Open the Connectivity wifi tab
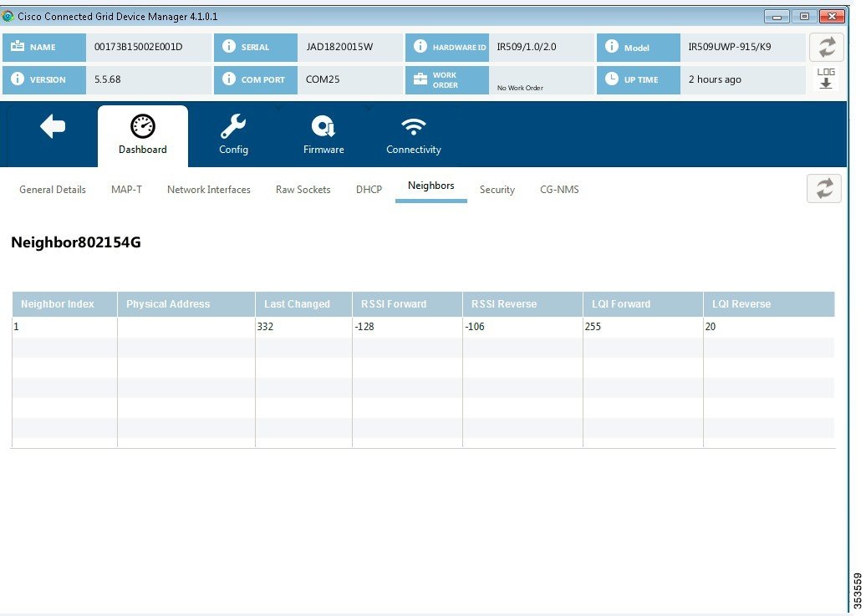Image resolution: width=866 pixels, height=616 pixels. (x=413, y=135)
